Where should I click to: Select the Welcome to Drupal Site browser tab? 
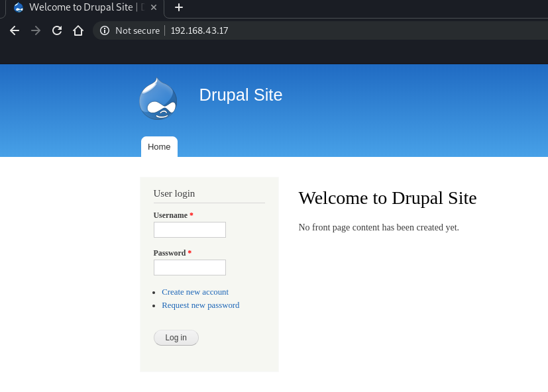pos(85,7)
